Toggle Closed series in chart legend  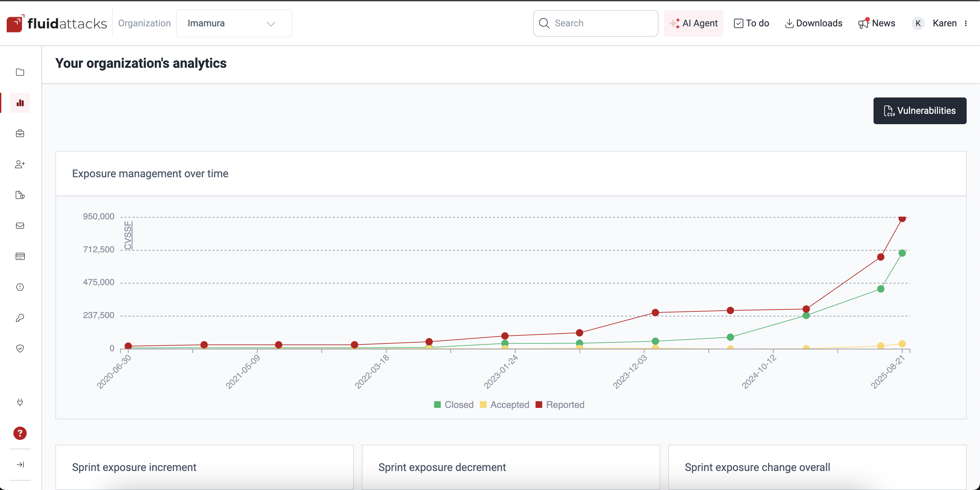454,405
